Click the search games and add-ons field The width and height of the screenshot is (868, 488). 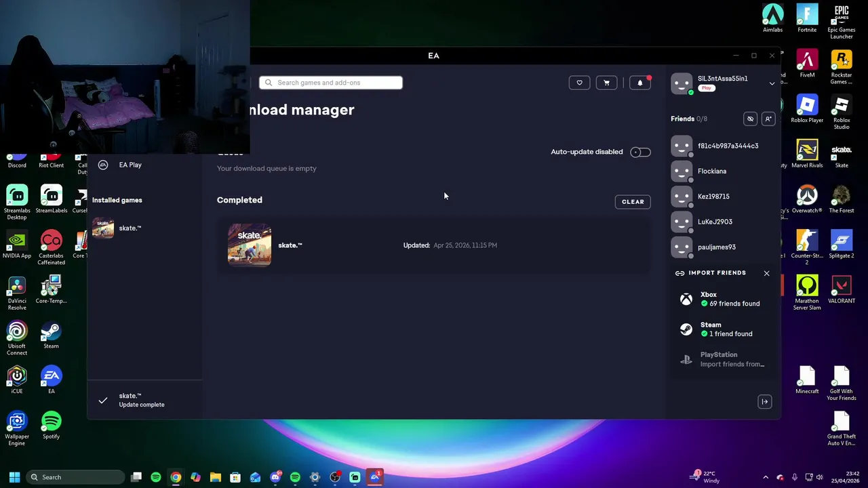[x=331, y=83]
